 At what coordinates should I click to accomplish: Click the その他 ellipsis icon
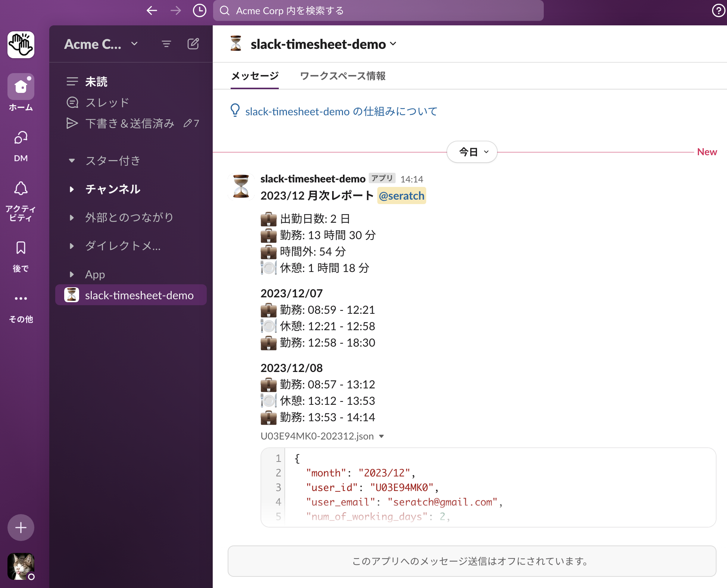tap(21, 298)
